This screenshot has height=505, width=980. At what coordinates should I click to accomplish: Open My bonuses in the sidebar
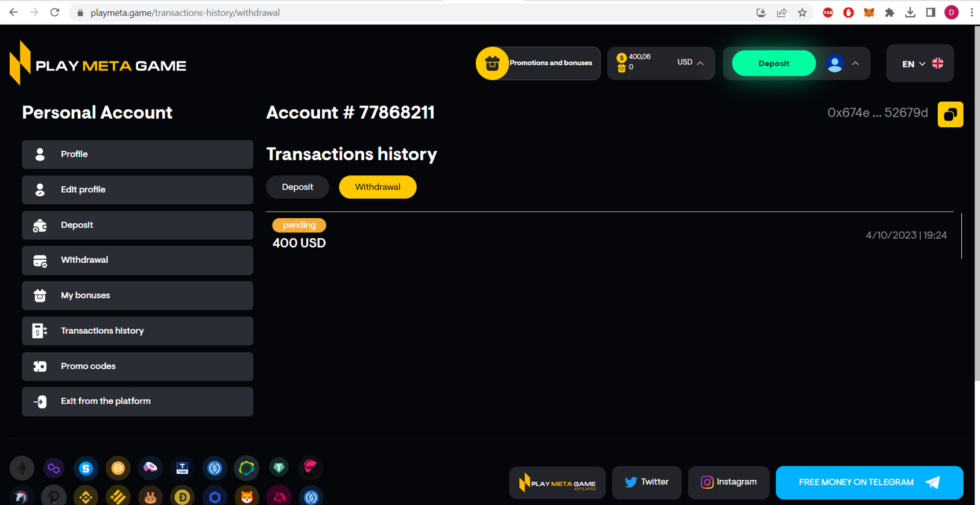tap(138, 295)
